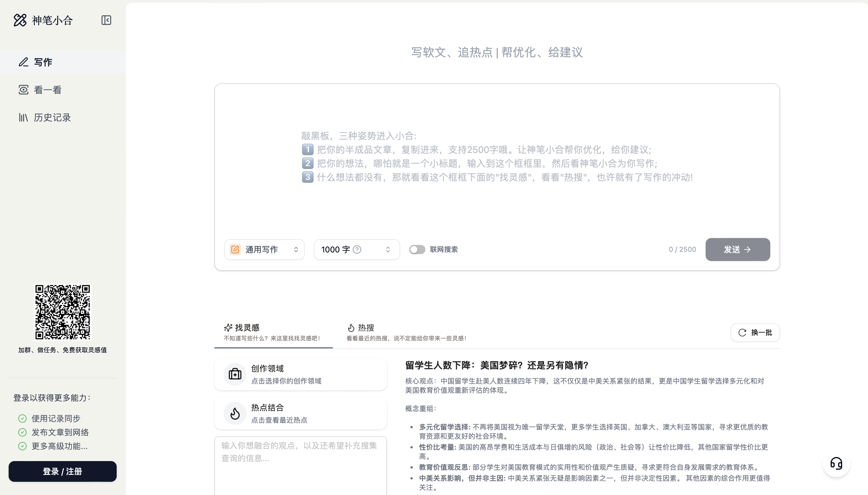Click the 多元化留学选择 bullet text
This screenshot has height=495, width=868.
tap(594, 431)
